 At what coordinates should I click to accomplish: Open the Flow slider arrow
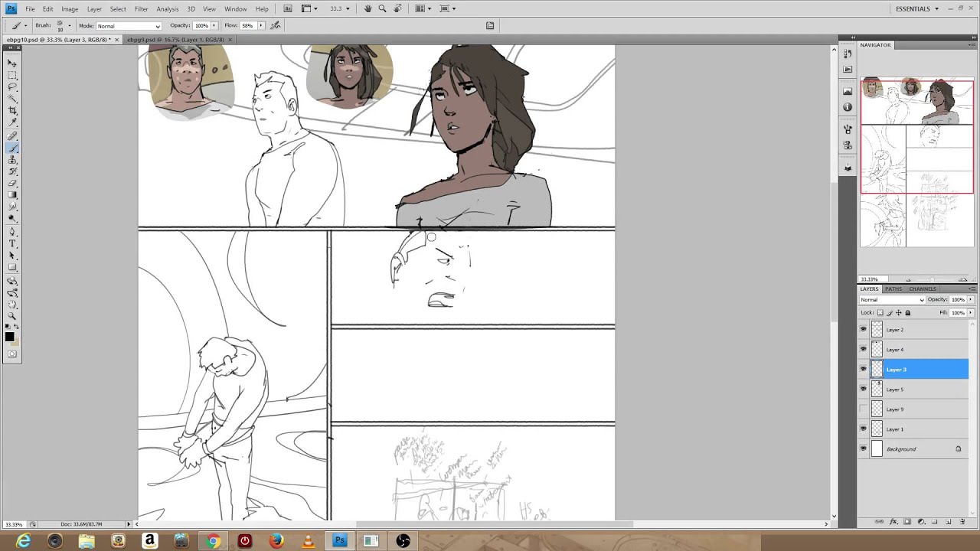tap(260, 25)
